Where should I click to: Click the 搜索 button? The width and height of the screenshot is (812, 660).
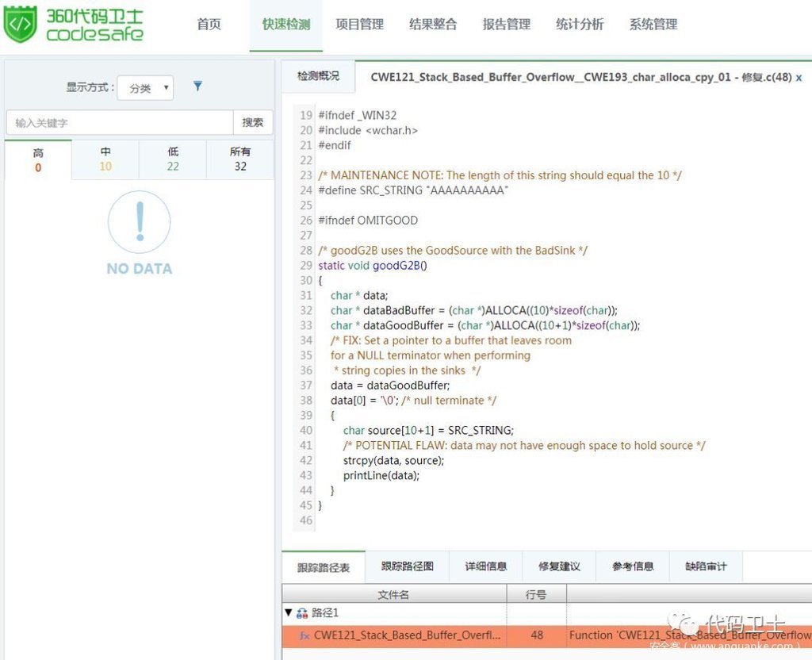tap(253, 122)
